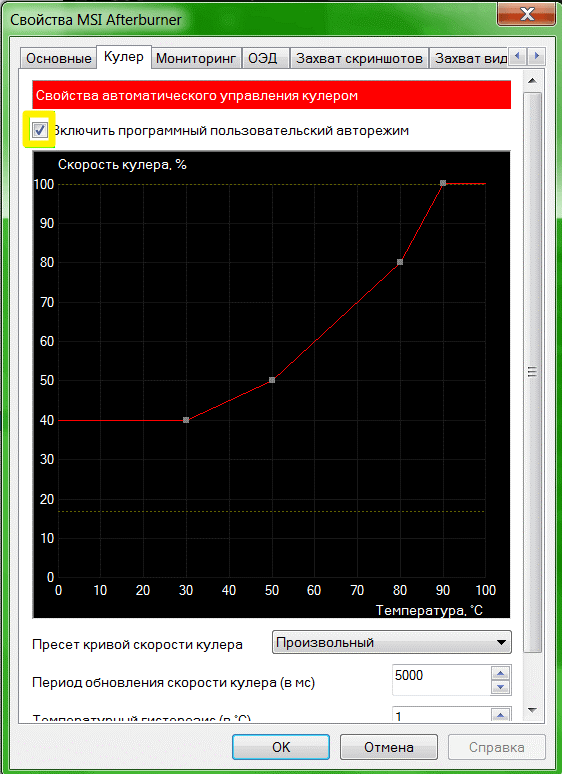Decrease fan speed update period value
The width and height of the screenshot is (562, 774).
[501, 687]
